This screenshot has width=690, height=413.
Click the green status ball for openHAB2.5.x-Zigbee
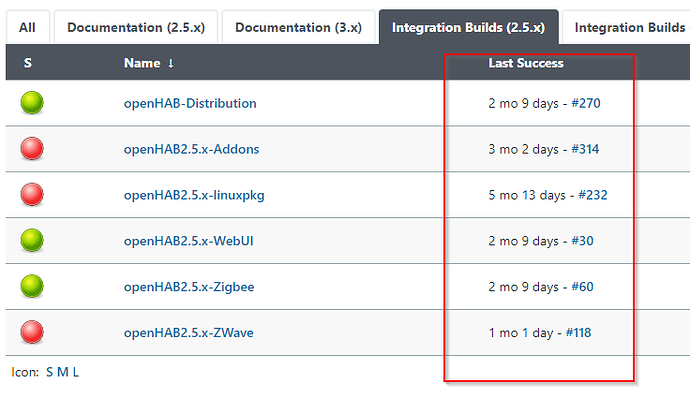pos(32,286)
